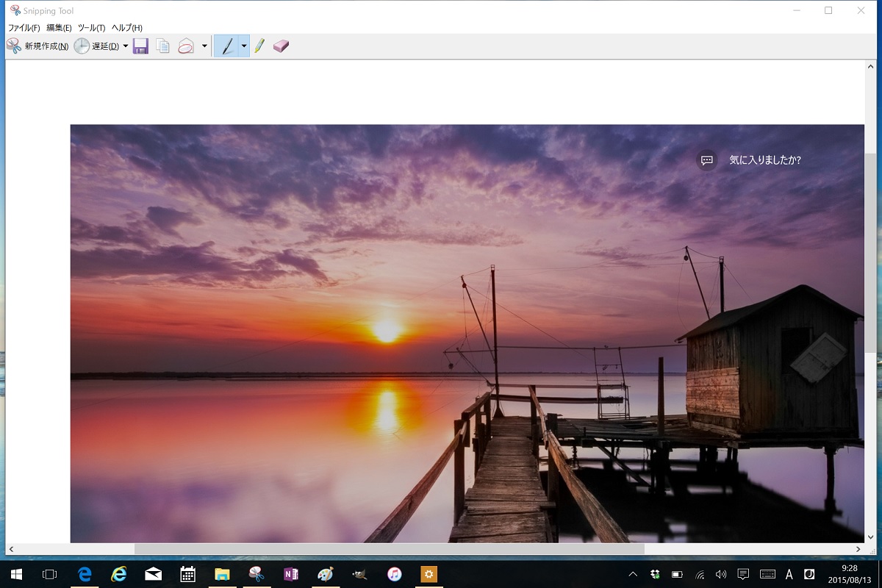This screenshot has width=882, height=588.
Task: Open the GIMP taskbar icon
Action: coord(359,574)
